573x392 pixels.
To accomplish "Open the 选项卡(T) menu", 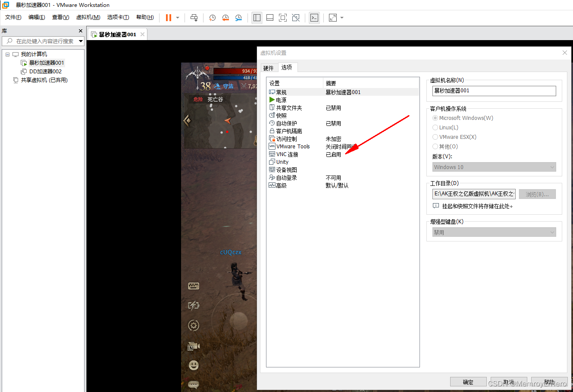I will click(118, 17).
